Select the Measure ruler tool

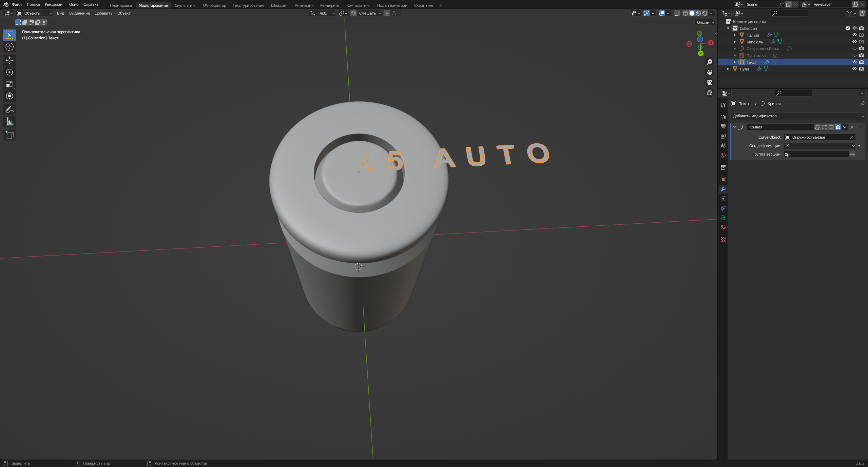tap(9, 122)
